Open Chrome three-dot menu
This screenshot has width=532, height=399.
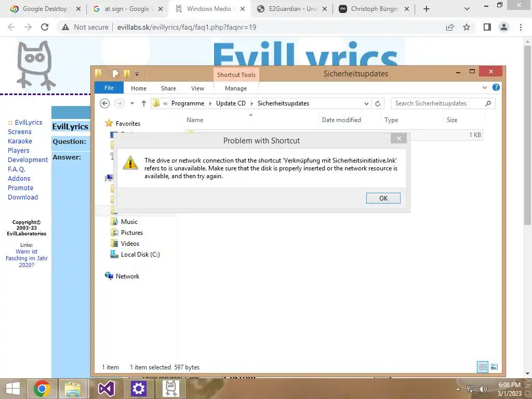point(521,27)
